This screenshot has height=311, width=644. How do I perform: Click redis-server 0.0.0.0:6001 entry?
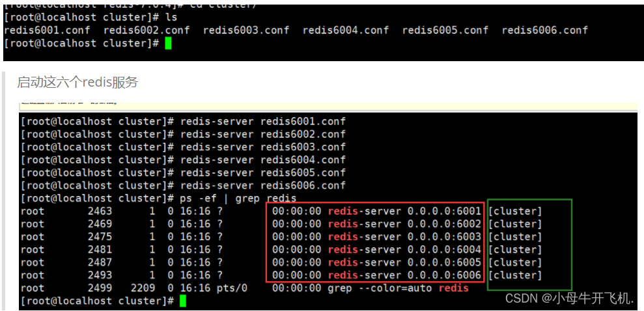404,211
